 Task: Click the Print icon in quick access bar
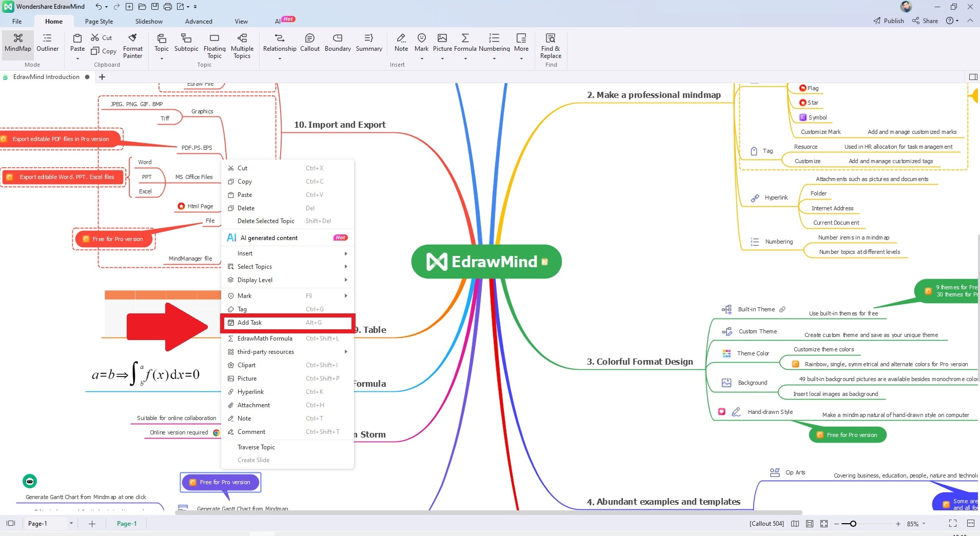tap(167, 7)
